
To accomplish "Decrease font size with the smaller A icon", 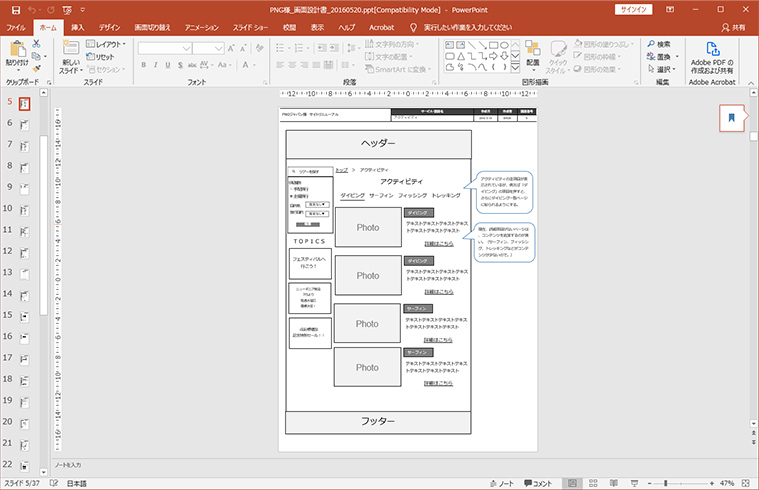I will click(x=243, y=48).
